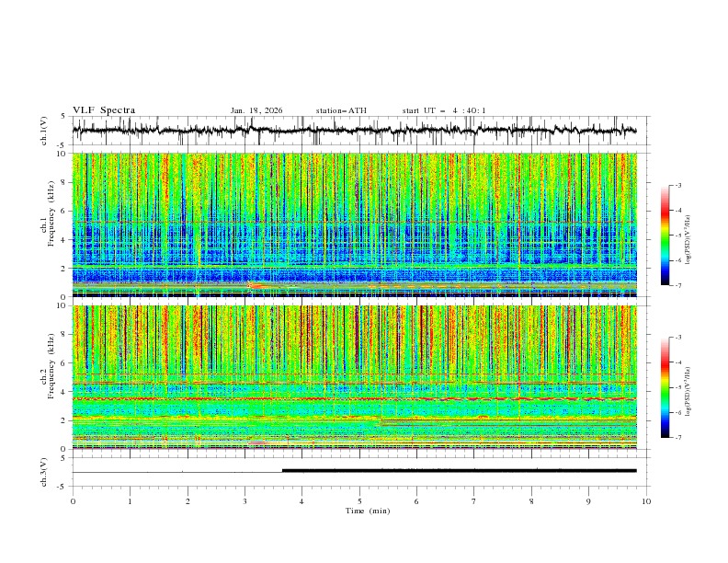728x563 pixels.
Task: Click the ch.3 thick black signal band
Action: pos(460,471)
